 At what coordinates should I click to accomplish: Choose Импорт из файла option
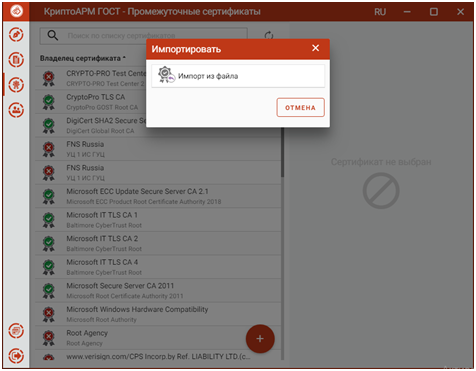238,76
